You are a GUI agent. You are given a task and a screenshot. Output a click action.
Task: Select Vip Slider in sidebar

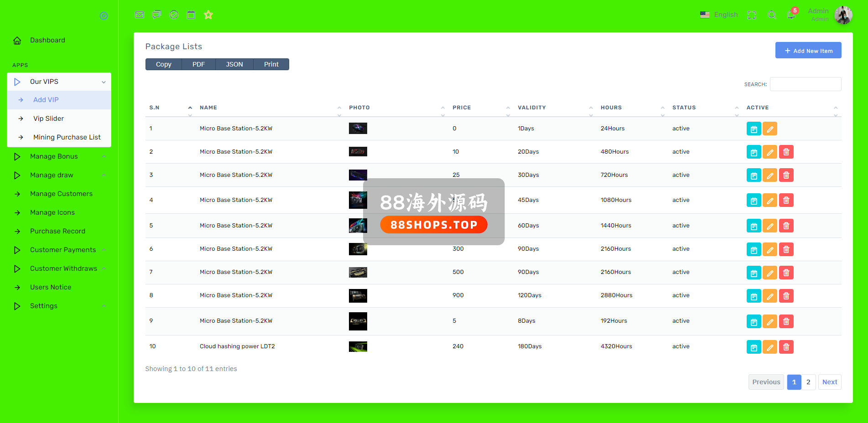[x=48, y=119]
